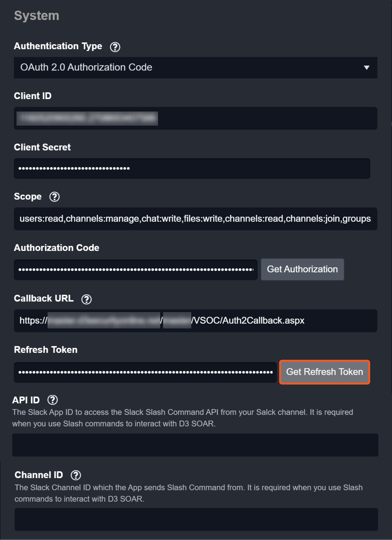The image size is (392, 540).
Task: Click the API ID description text
Action: [183, 418]
